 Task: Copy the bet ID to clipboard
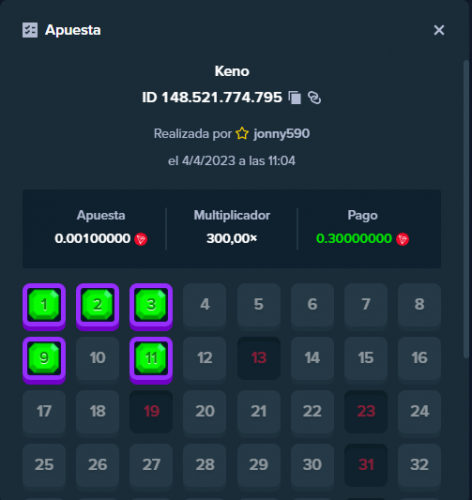pos(295,98)
